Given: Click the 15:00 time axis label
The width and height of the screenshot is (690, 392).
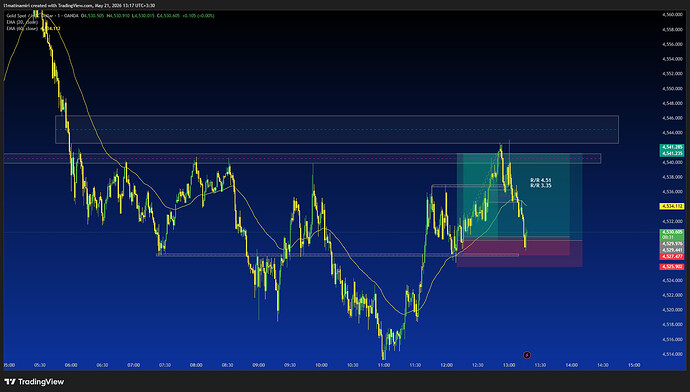Looking at the screenshot, I should point(634,365).
